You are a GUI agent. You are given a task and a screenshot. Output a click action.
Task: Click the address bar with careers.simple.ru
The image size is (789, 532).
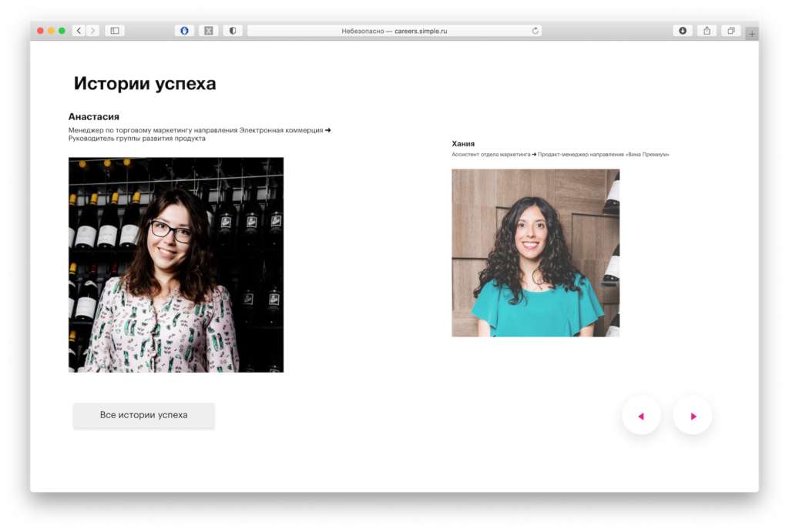click(394, 31)
